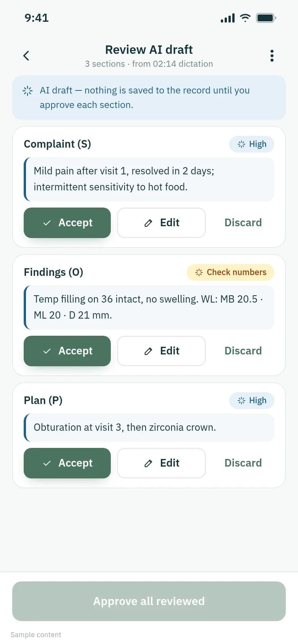Edit the Complaint (S) section
The image size is (298, 644).
point(161,223)
